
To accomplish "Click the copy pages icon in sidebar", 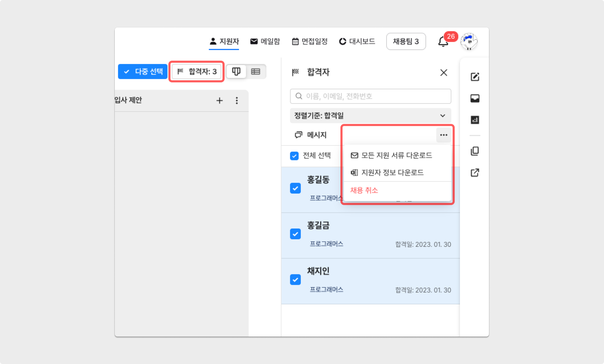I will [x=475, y=151].
